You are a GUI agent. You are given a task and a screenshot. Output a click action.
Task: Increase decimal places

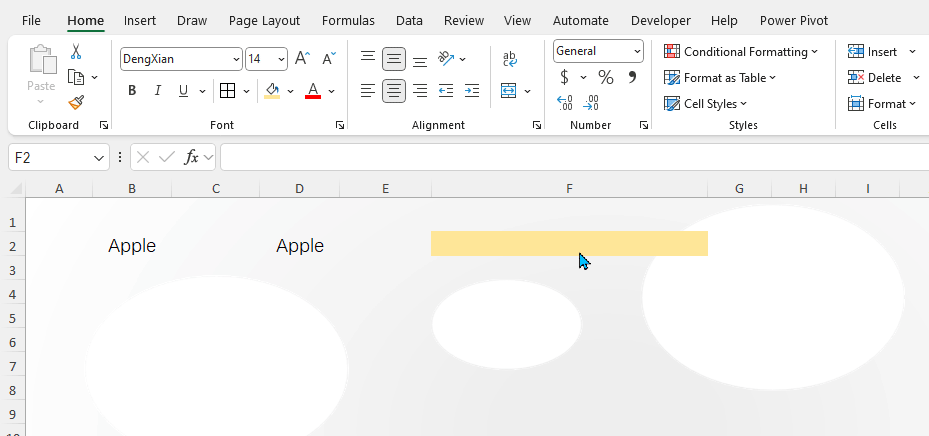pyautogui.click(x=565, y=103)
